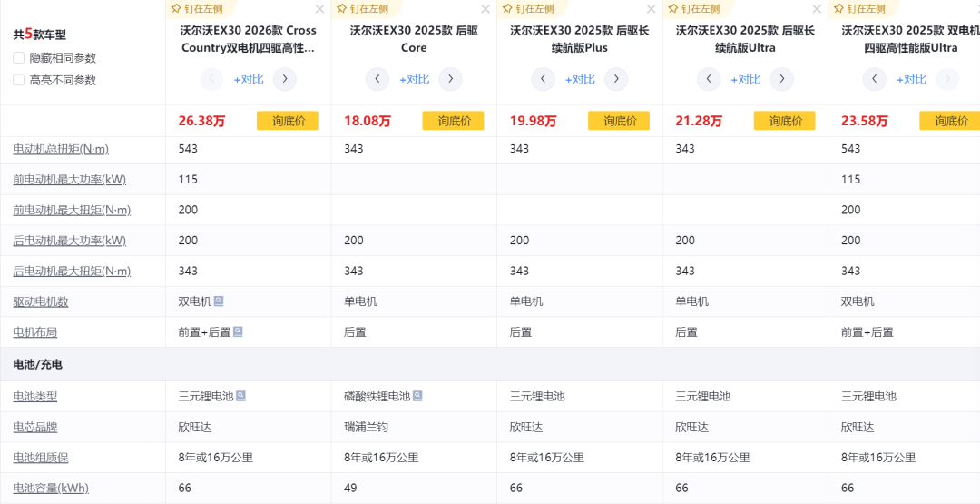
Task: Click 询底价 for the 18.08万 model
Action: (453, 121)
